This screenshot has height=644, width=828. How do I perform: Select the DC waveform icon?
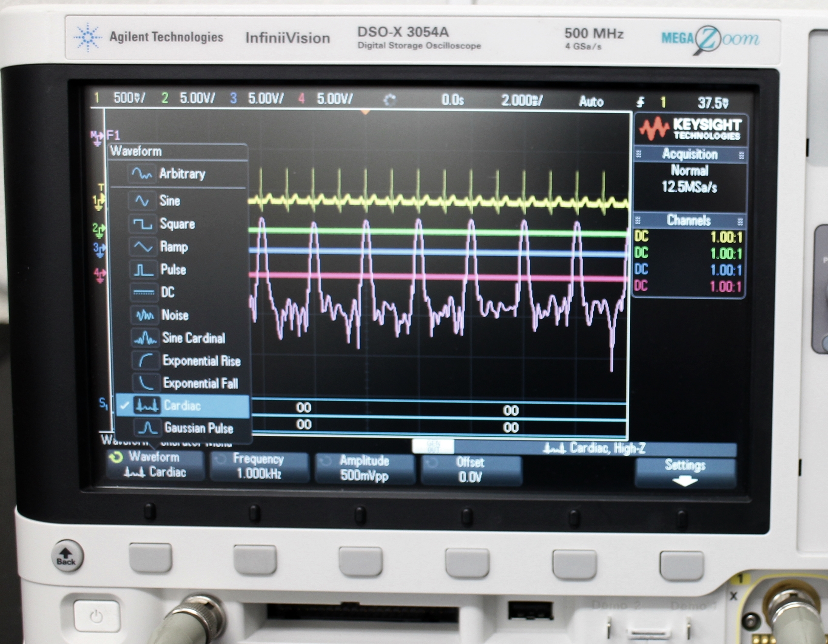point(144,292)
